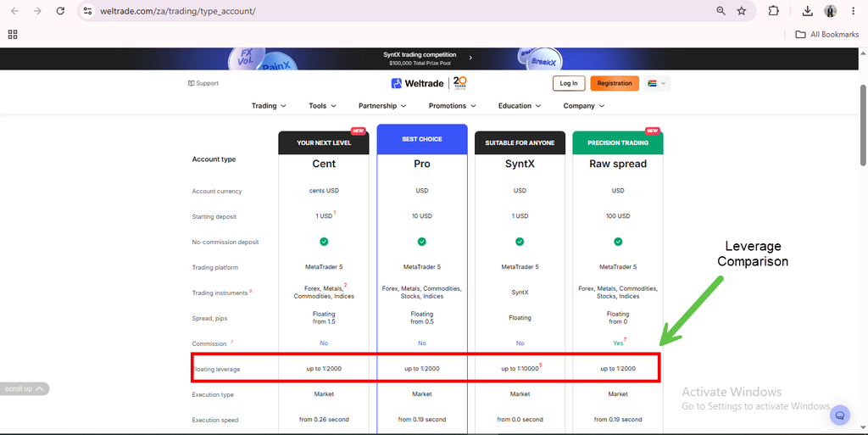The height and width of the screenshot is (435, 868).
Task: Select the Cent account heading
Action: pyautogui.click(x=324, y=164)
